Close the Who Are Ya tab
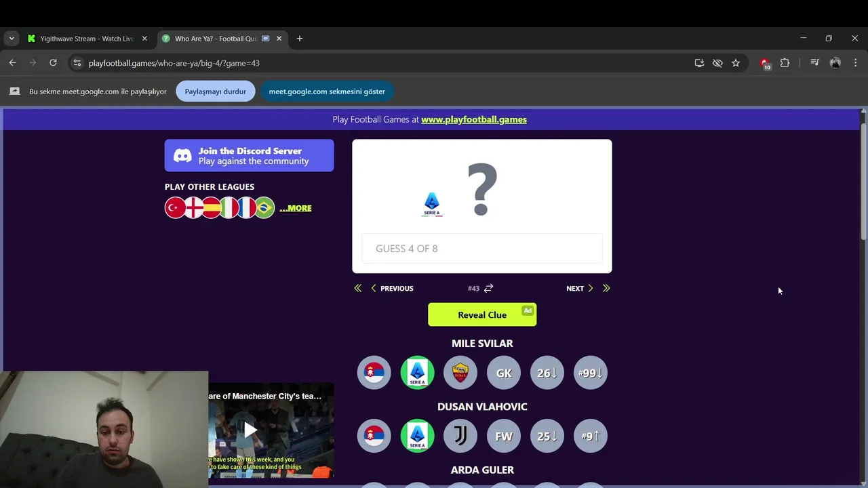 pyautogui.click(x=279, y=39)
